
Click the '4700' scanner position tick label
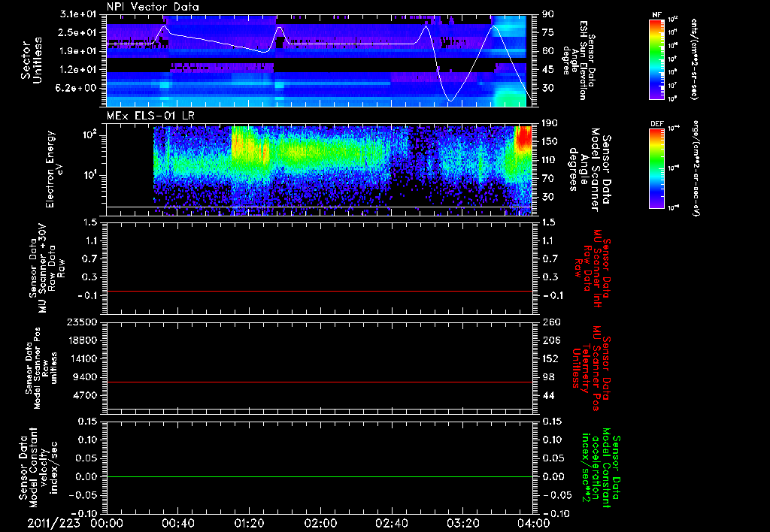85,395
